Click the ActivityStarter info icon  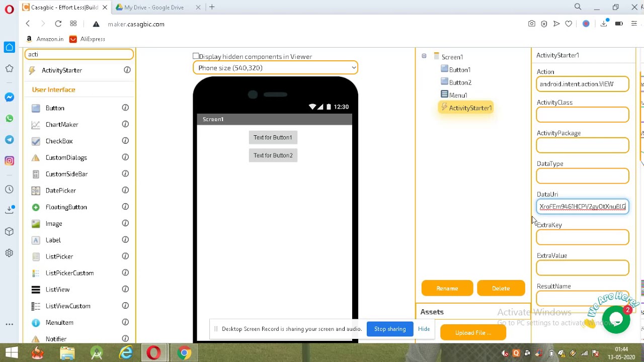click(x=127, y=70)
